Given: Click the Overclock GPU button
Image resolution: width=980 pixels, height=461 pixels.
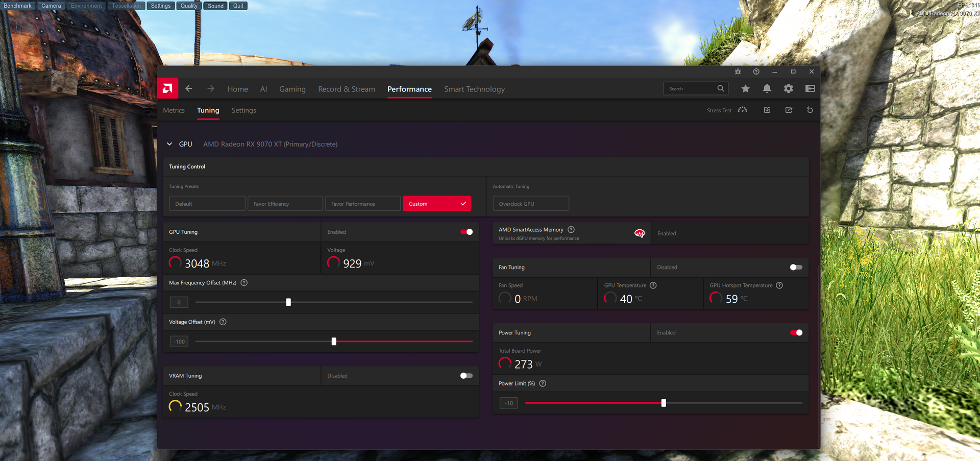Looking at the screenshot, I should (531, 204).
